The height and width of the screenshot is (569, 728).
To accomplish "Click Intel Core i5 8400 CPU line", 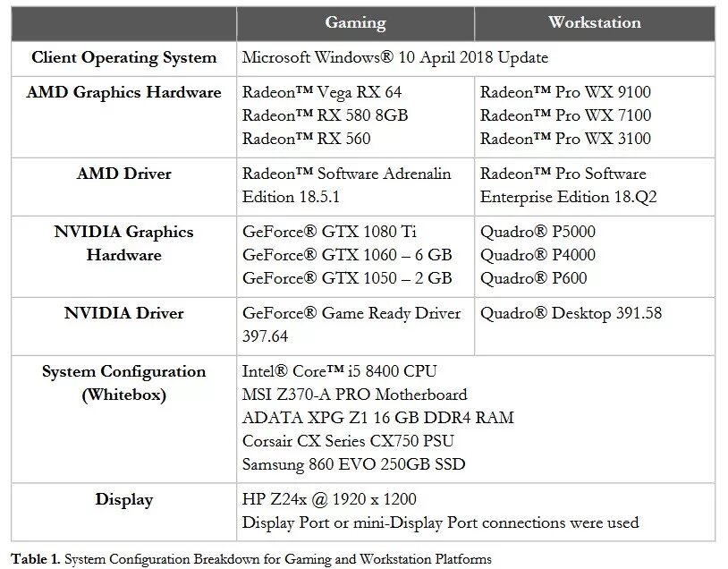I will [x=339, y=371].
